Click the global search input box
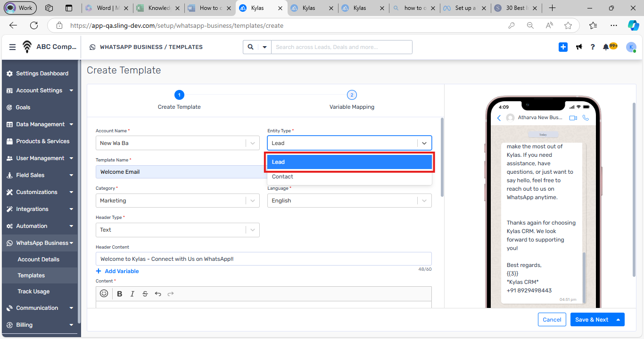Viewport: 644px width, 339px height. click(x=341, y=47)
